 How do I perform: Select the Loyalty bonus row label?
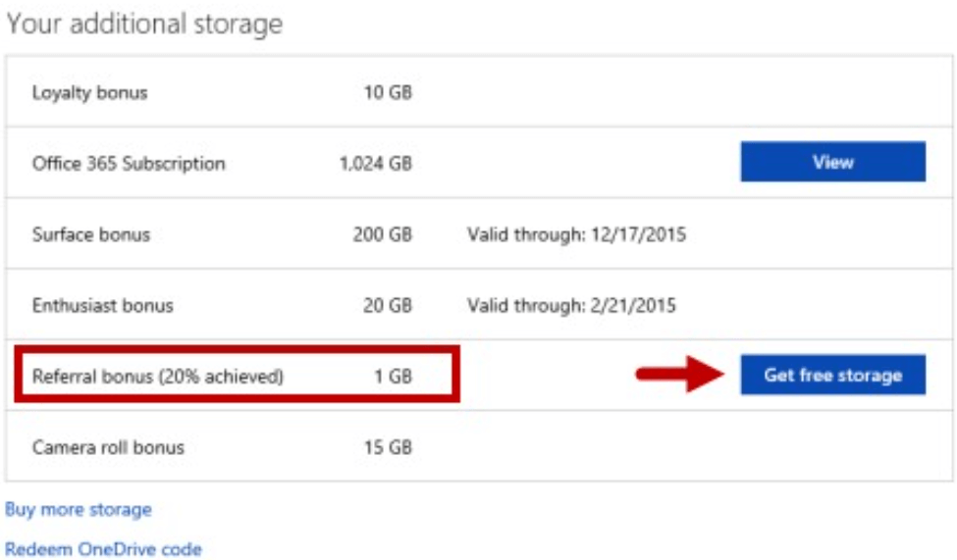tap(89, 93)
